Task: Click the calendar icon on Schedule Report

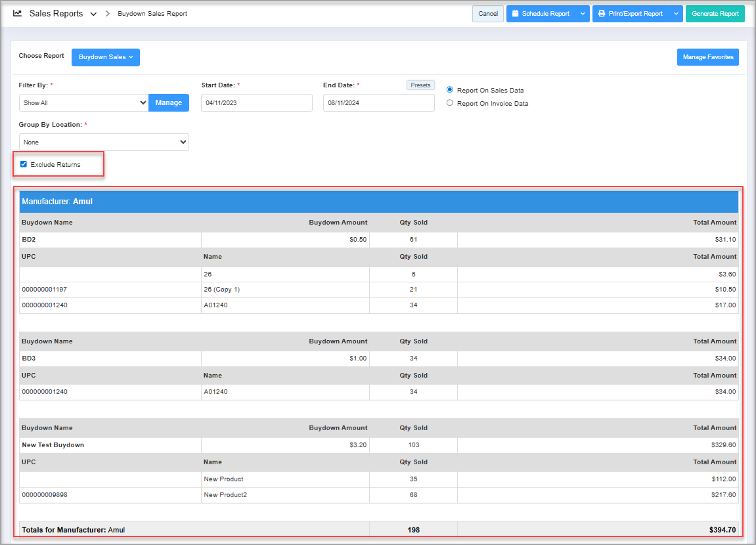Action: [x=516, y=14]
